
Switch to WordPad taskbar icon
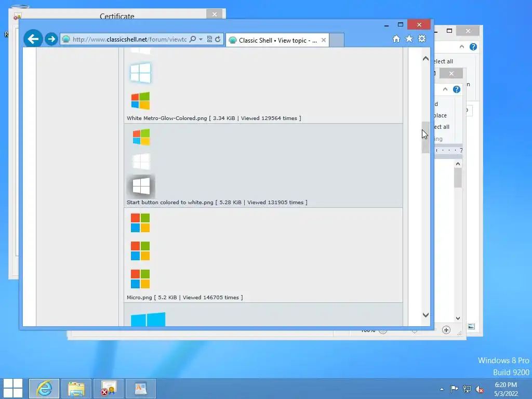[140, 389]
